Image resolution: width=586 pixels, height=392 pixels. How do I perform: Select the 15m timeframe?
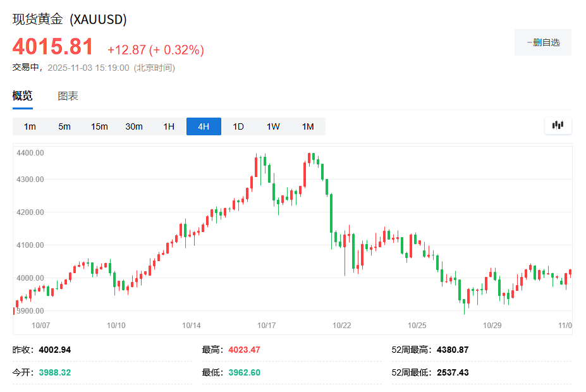pos(99,126)
